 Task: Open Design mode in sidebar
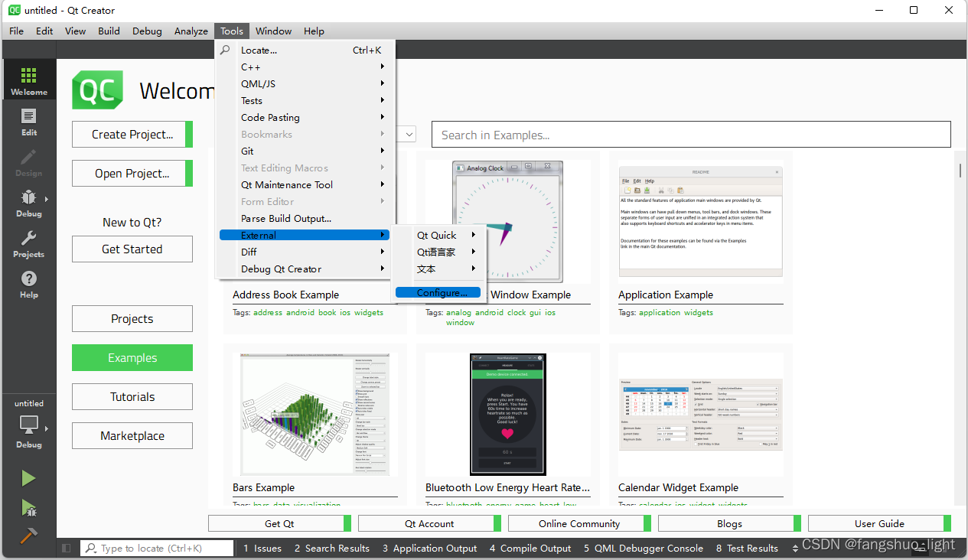pos(29,161)
